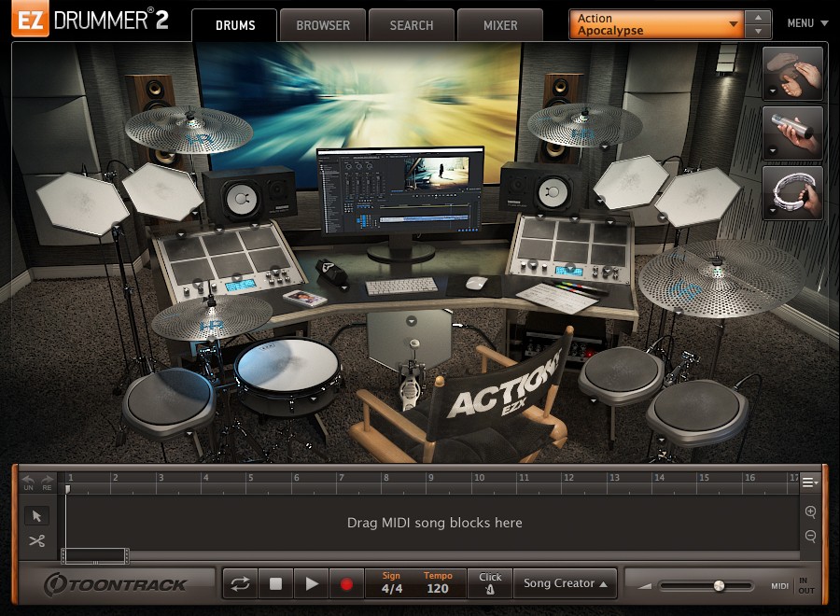Click bar 9 on the timeline ruler
Image resolution: width=840 pixels, height=616 pixels.
(430, 477)
